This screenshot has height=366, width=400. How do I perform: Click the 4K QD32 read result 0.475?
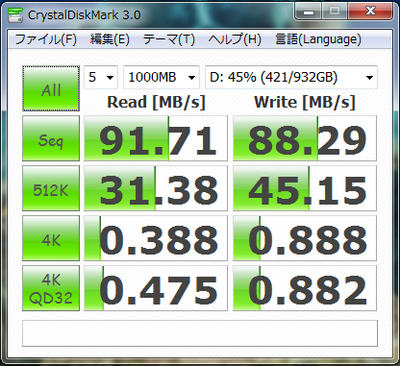pos(156,288)
